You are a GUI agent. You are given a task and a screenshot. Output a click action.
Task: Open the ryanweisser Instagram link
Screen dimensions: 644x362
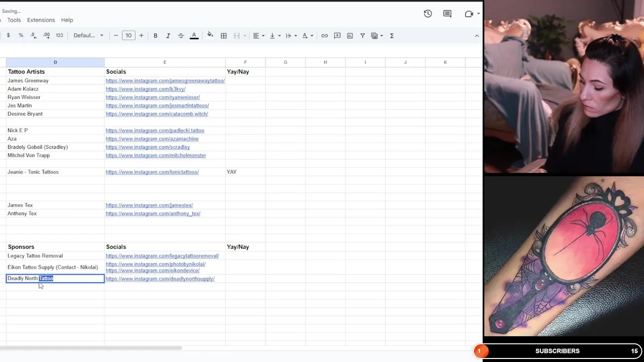click(152, 97)
